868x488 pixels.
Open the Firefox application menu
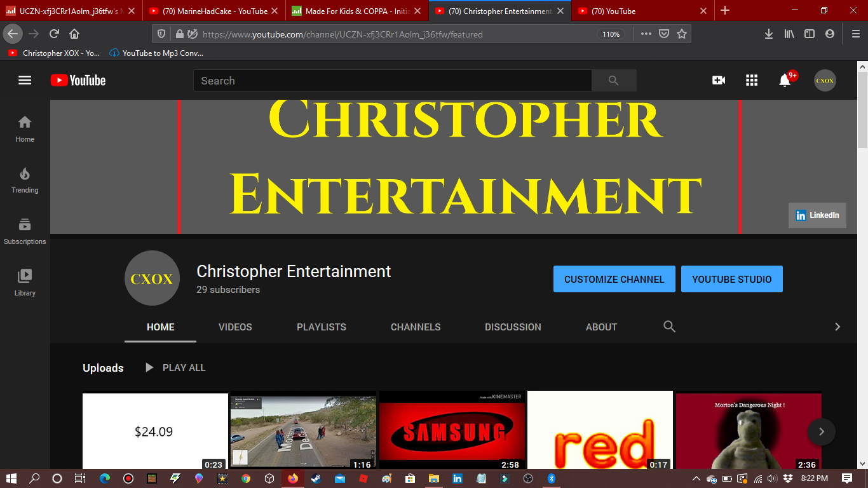tap(856, 34)
